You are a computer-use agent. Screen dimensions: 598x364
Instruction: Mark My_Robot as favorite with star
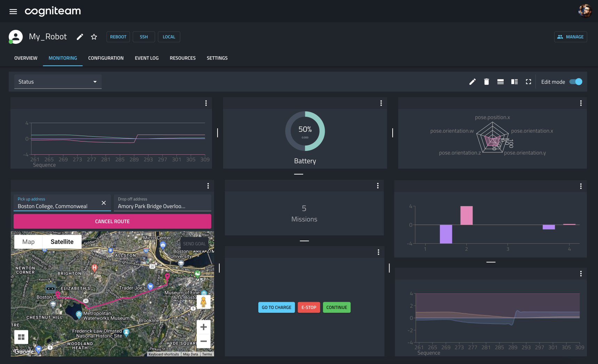[x=94, y=37]
